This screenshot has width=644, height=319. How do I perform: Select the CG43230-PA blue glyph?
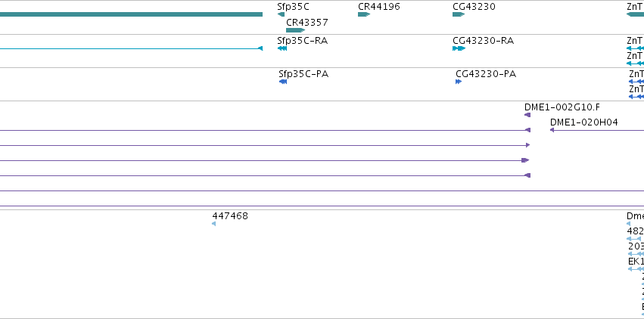[x=459, y=82]
